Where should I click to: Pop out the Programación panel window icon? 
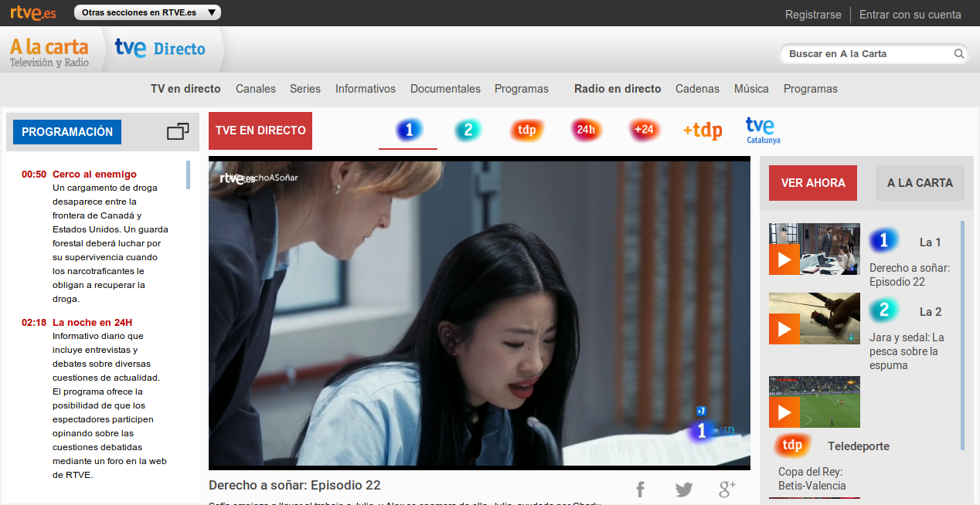pyautogui.click(x=178, y=131)
